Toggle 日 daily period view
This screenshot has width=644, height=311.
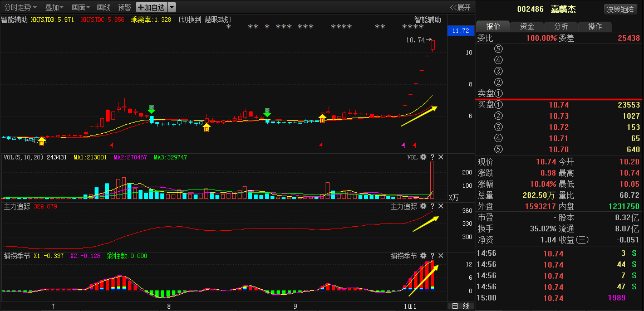coord(455,306)
